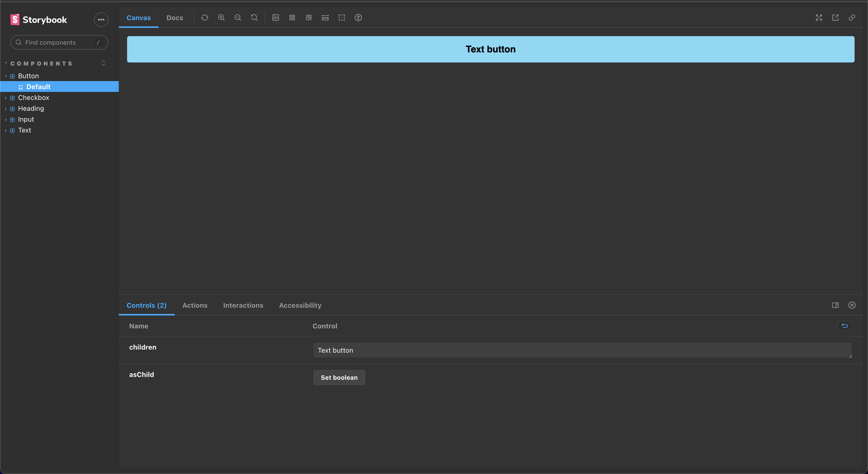The height and width of the screenshot is (474, 868).
Task: Set asChild to a boolean value
Action: 339,377
